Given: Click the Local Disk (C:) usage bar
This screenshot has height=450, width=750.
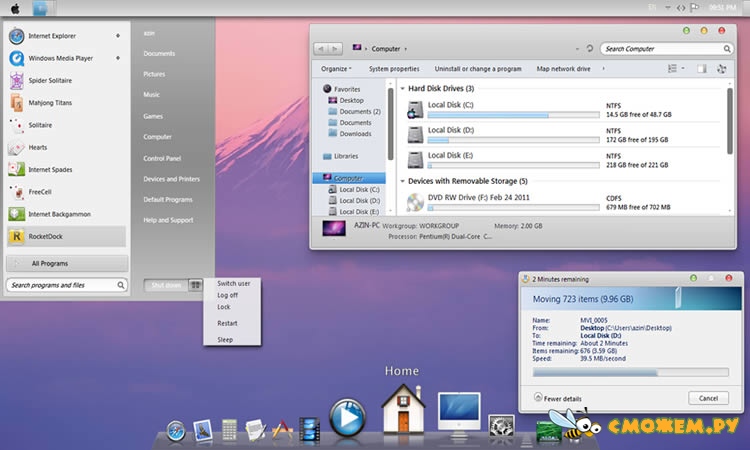Looking at the screenshot, I should tap(513, 115).
